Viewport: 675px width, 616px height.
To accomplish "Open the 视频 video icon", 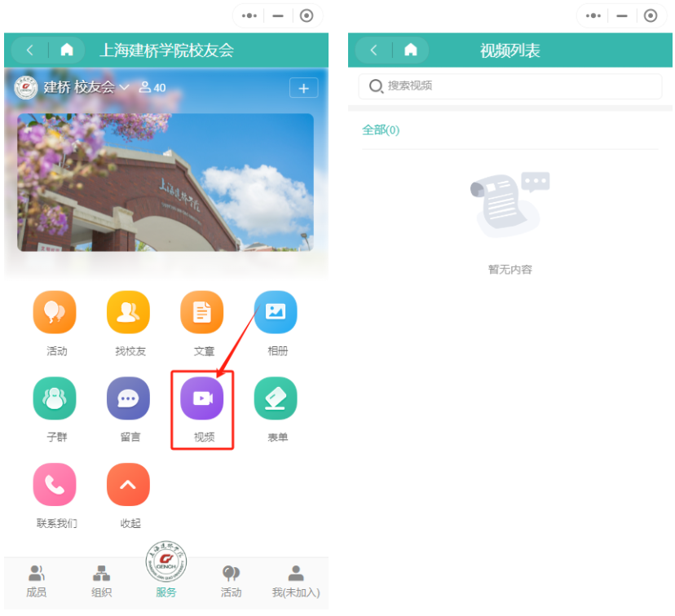I will (x=202, y=398).
